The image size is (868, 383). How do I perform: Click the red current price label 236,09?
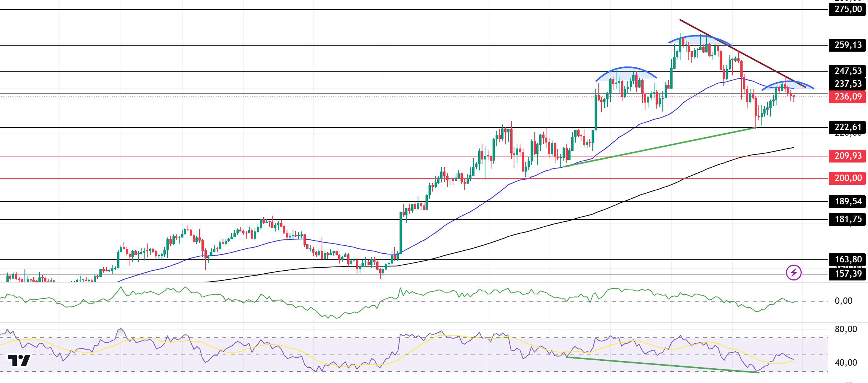tap(847, 97)
